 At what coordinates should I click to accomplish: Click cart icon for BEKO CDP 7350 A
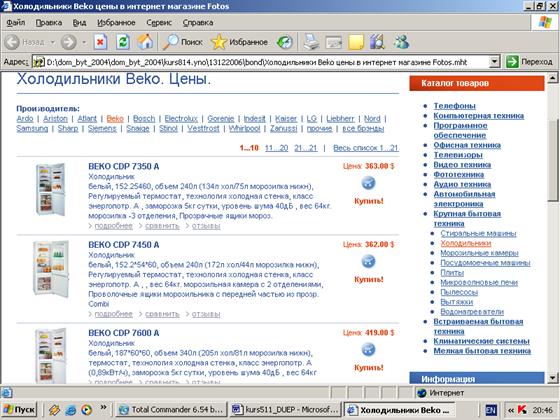368,183
